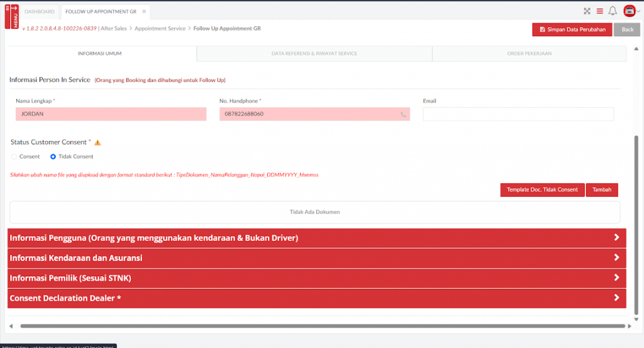The width and height of the screenshot is (644, 348).
Task: Click into the Email input field
Action: click(x=518, y=114)
